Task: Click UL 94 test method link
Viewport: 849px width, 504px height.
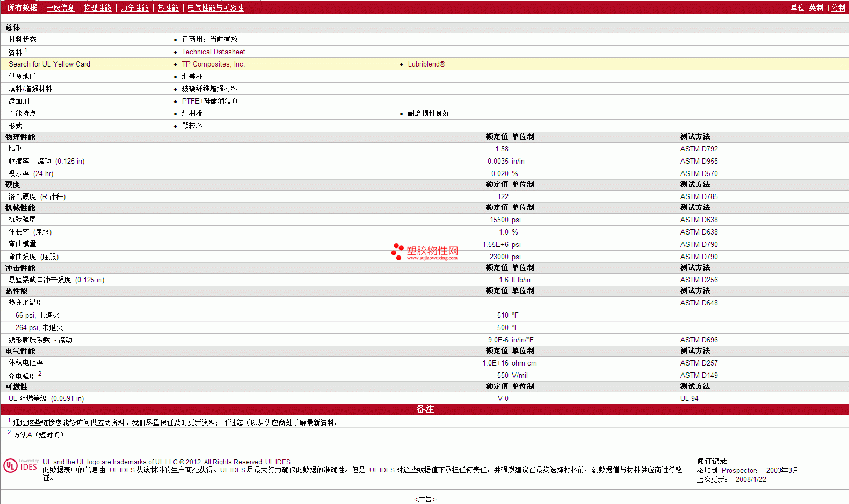Action: (690, 399)
